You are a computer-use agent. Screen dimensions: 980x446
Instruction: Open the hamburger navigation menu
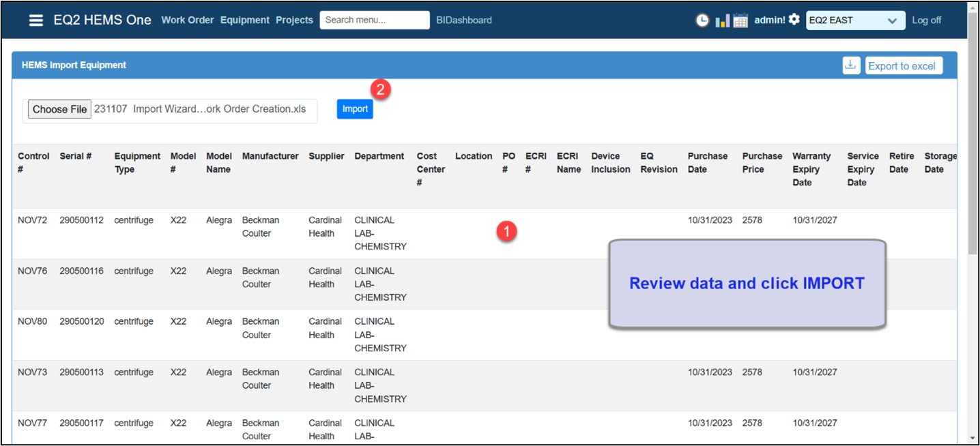coord(36,20)
